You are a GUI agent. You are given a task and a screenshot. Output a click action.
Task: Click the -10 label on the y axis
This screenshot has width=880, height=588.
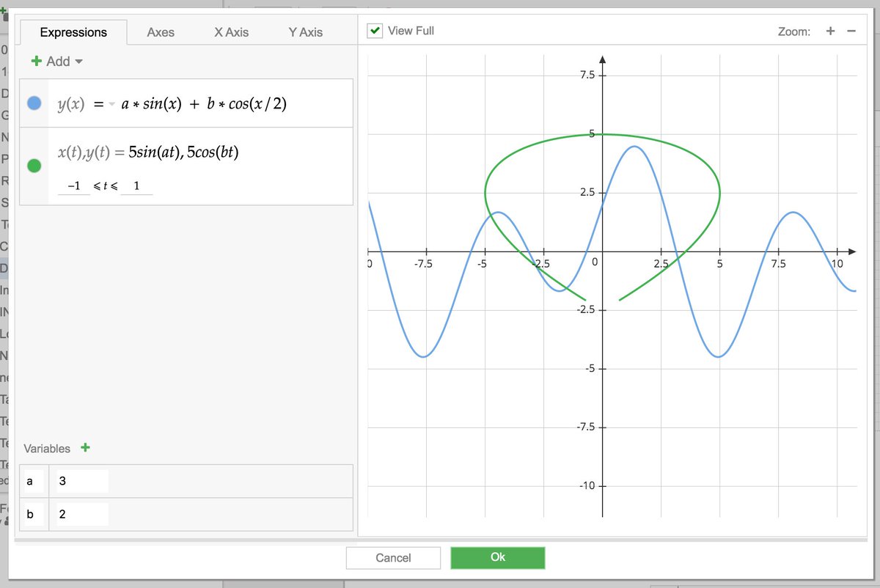pyautogui.click(x=586, y=486)
